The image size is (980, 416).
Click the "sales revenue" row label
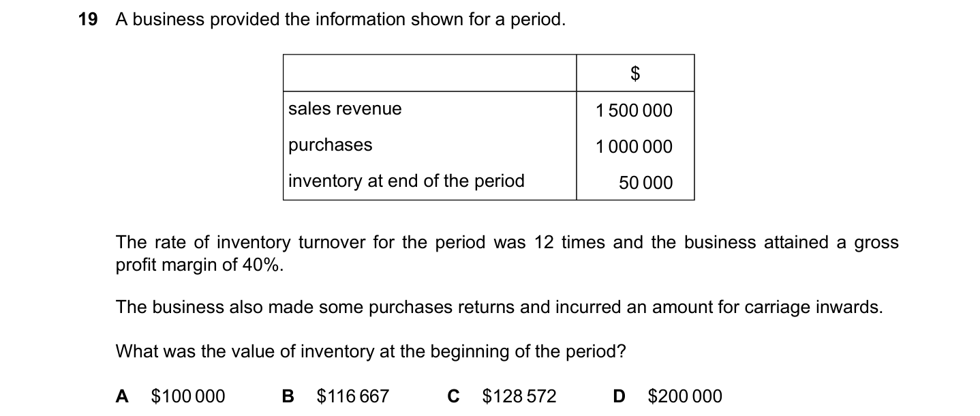pos(345,109)
